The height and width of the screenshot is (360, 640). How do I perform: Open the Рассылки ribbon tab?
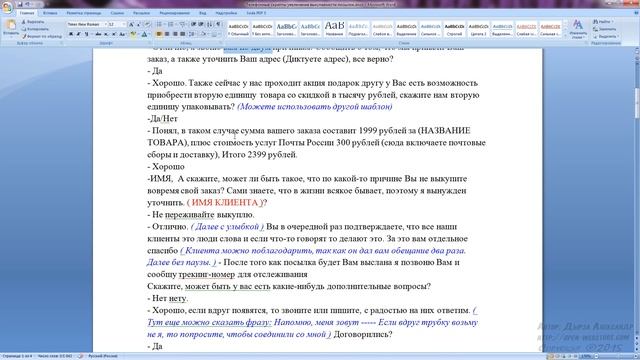pos(141,13)
